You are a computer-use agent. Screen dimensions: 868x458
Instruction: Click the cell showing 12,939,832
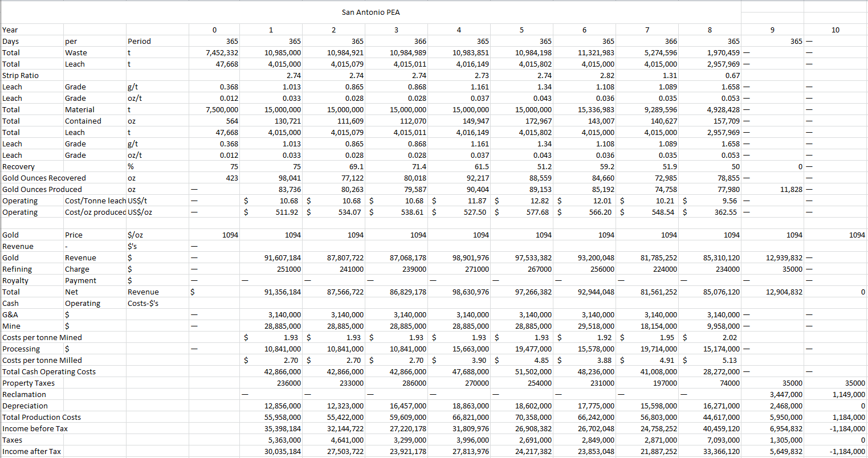click(x=784, y=258)
